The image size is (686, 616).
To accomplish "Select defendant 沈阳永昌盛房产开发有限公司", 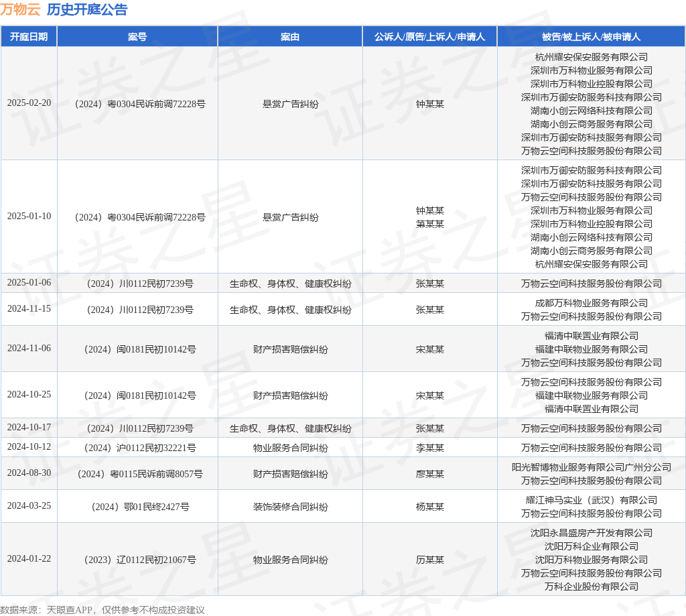I will coord(592,533).
